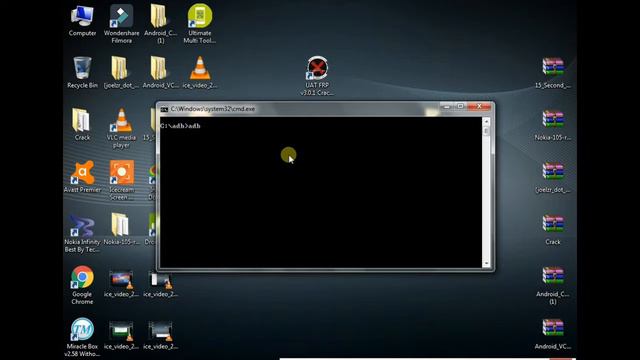Screen dimensions: 640x360
Task: Click the cmd scrollbar up arrow
Action: (486, 121)
